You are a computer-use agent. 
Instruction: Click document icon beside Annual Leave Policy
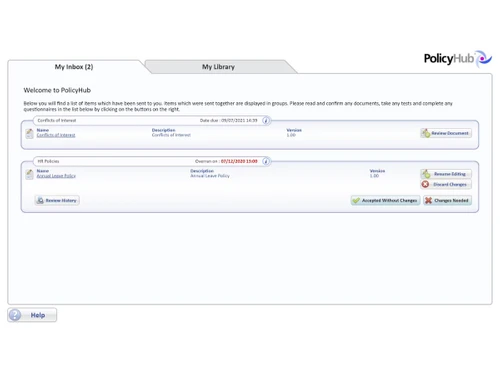pyautogui.click(x=30, y=174)
